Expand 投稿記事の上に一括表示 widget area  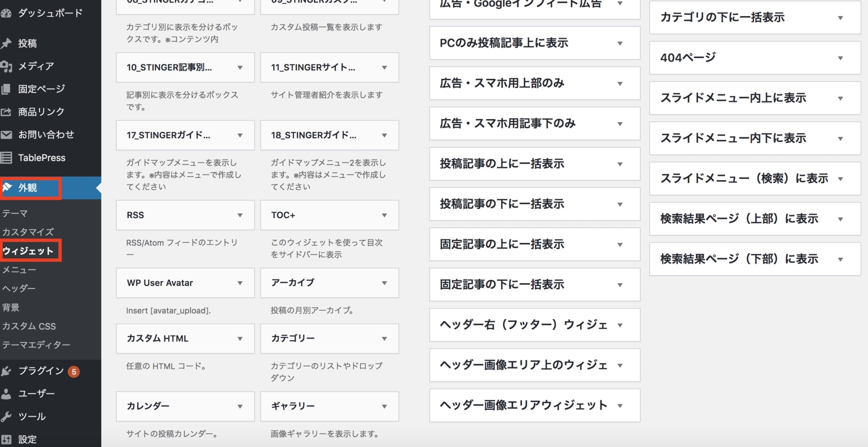point(620,164)
